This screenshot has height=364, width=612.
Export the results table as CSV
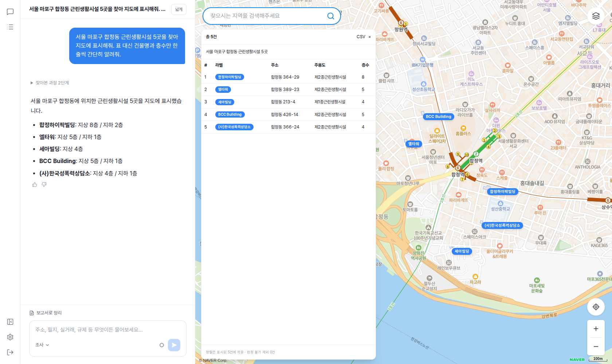[x=361, y=37]
